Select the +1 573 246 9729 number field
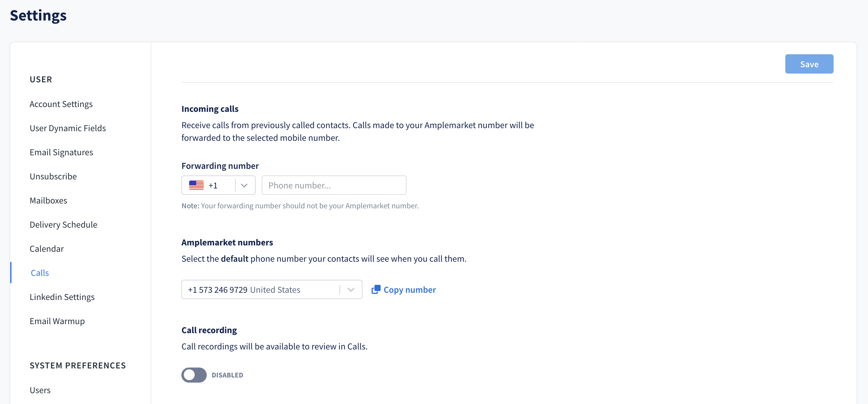 (272, 289)
